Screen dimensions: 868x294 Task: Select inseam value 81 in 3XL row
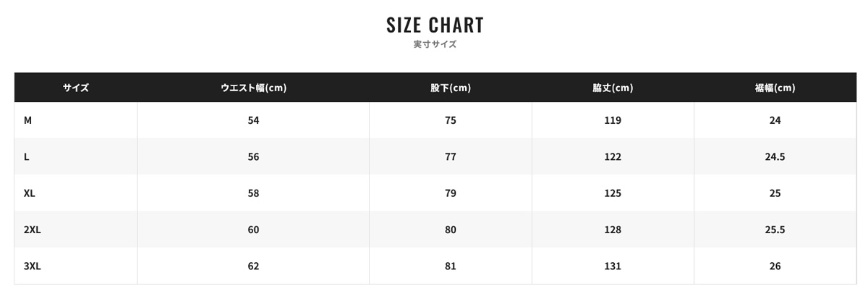point(451,266)
